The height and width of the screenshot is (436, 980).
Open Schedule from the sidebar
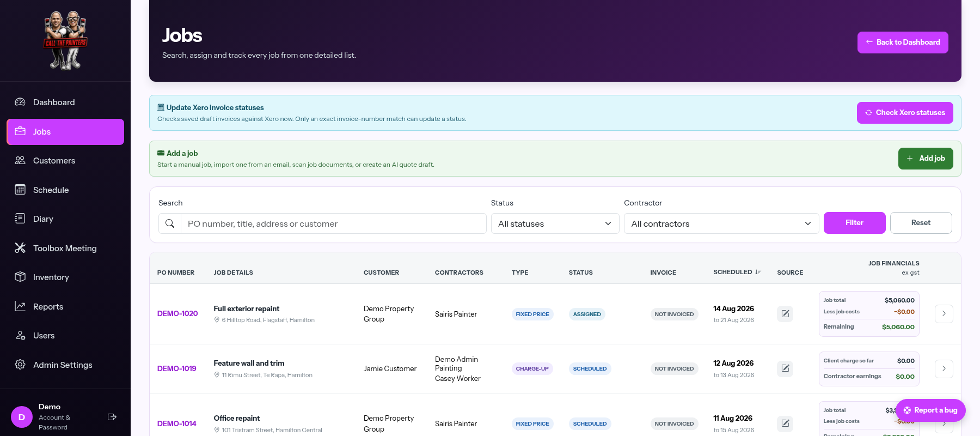pyautogui.click(x=65, y=190)
